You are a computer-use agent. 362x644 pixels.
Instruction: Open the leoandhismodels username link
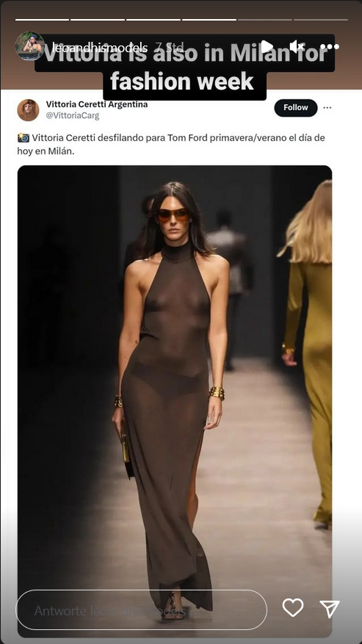point(100,47)
